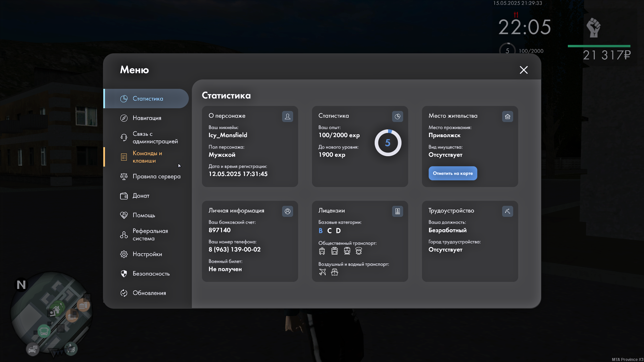Open Правила сервера section
The width and height of the screenshot is (644, 362).
146,176
